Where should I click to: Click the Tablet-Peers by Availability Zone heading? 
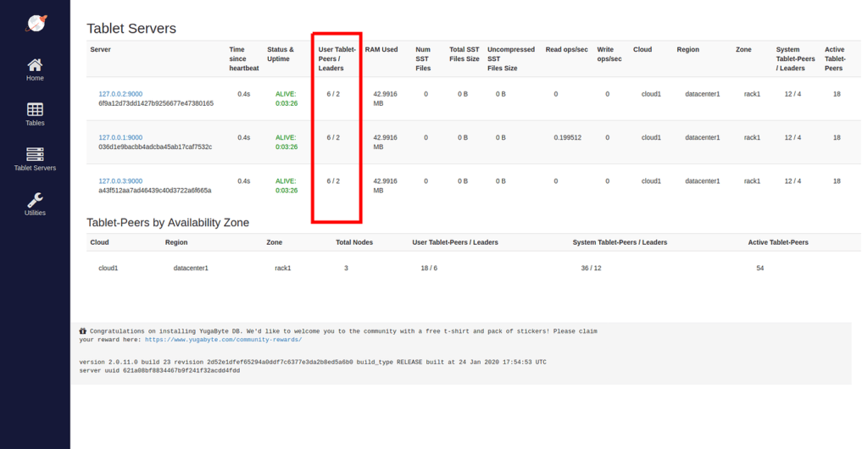(168, 222)
